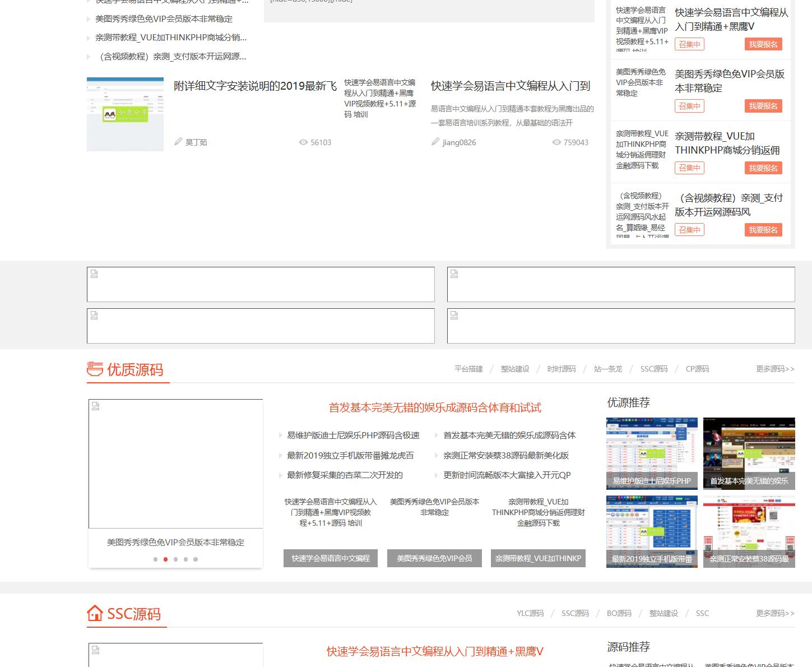Open link 易维护版迪士尼娱乐PHP源码含极速
The width and height of the screenshot is (812, 667).
353,436
